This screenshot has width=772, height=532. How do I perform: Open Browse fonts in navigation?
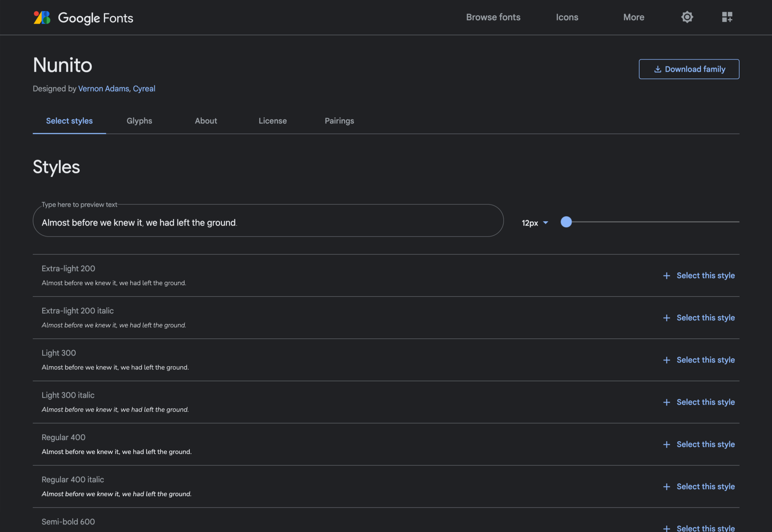(x=493, y=17)
